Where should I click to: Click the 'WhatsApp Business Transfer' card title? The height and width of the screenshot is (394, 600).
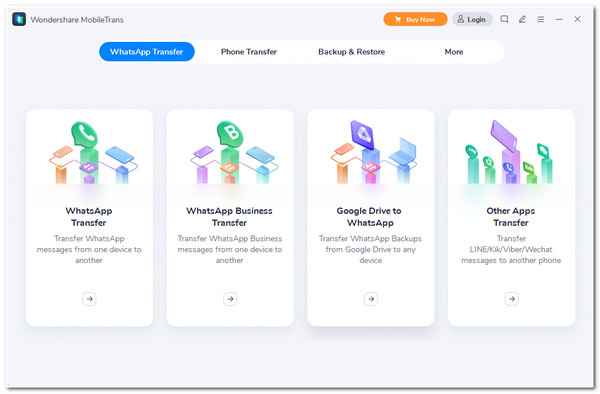[x=229, y=217]
